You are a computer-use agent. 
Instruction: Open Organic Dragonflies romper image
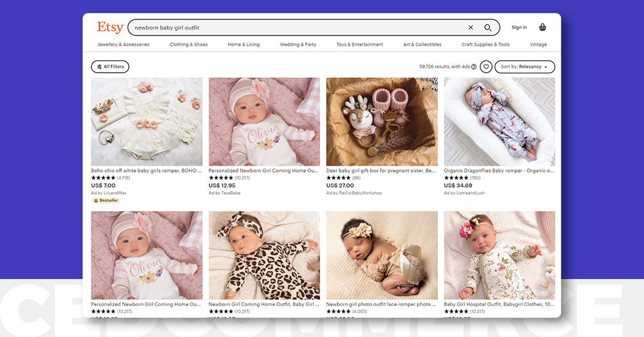(x=500, y=122)
